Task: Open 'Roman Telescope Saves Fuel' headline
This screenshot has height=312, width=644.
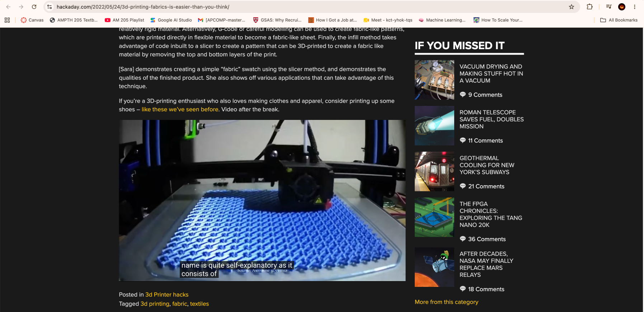Action: point(492,119)
